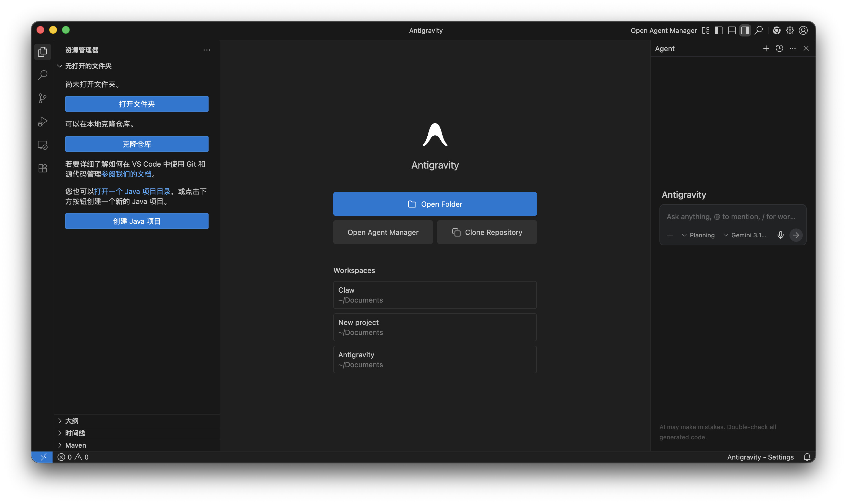Start a new Agent conversation with plus icon
The width and height of the screenshot is (847, 504).
click(766, 49)
